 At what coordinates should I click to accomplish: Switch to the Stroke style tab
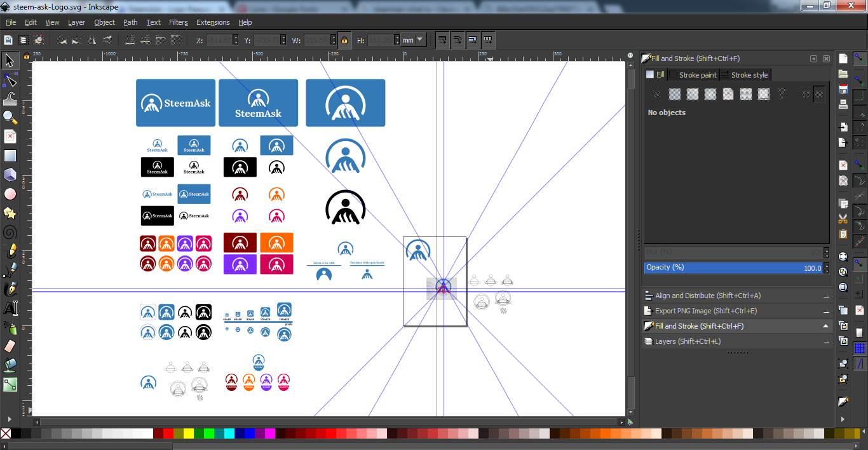(745, 75)
